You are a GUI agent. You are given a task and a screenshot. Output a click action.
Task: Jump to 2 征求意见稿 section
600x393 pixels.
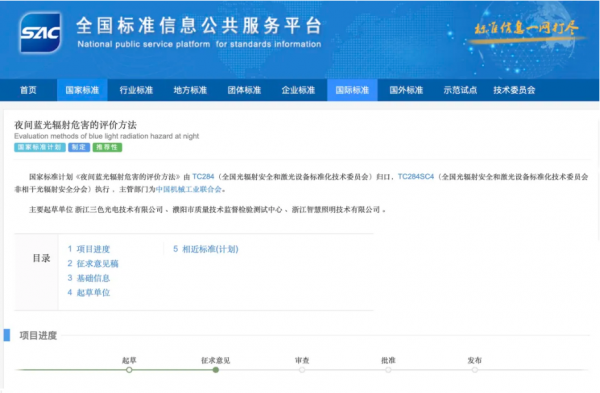click(93, 264)
